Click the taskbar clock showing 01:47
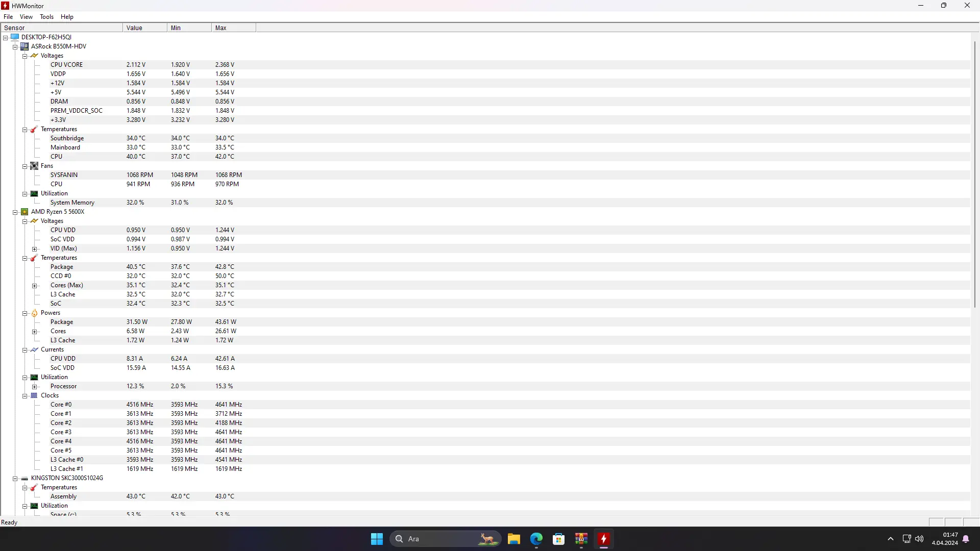 pyautogui.click(x=945, y=539)
